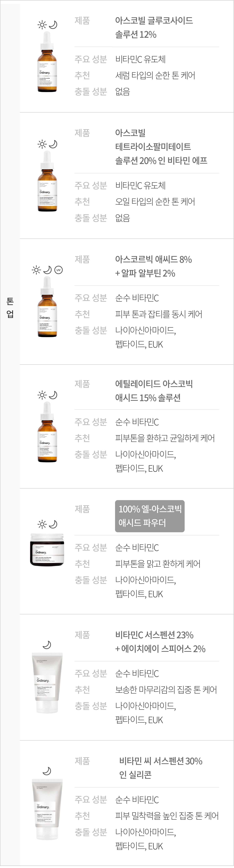
Task: Click Ascorbic Acid 8% Alpha Arbutin bottle image
Action: point(47,307)
